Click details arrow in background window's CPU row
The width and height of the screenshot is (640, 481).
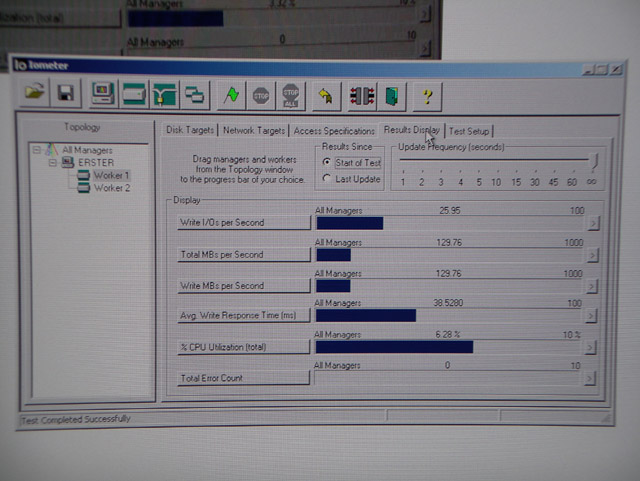[424, 15]
